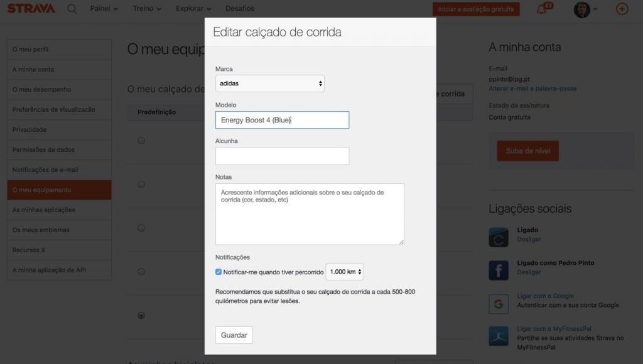
Task: Expand the Treino menu
Action: (147, 9)
